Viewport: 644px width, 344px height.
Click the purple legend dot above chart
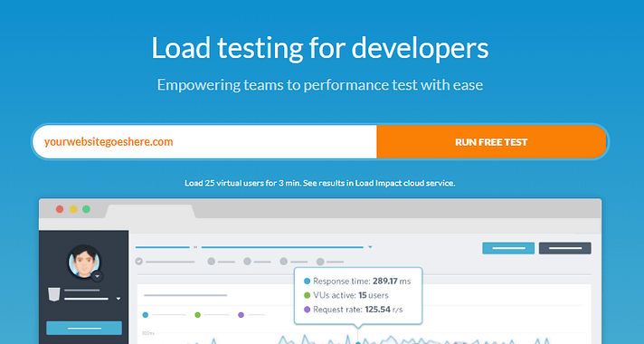coord(241,315)
